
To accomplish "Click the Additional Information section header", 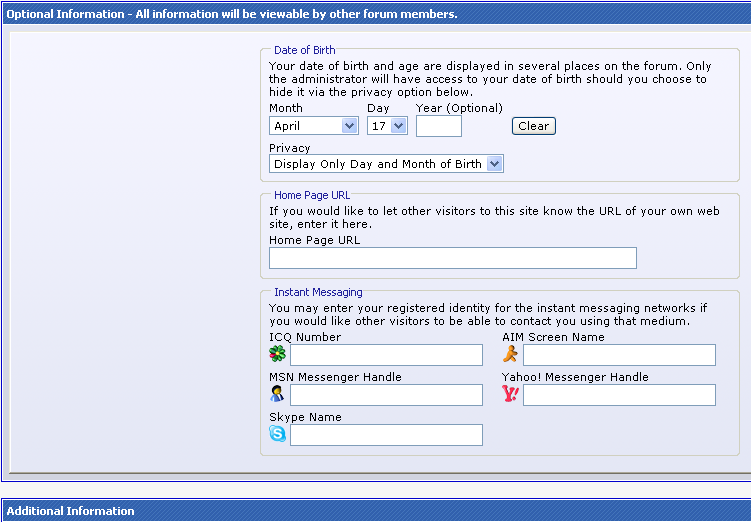I will pyautogui.click(x=71, y=511).
